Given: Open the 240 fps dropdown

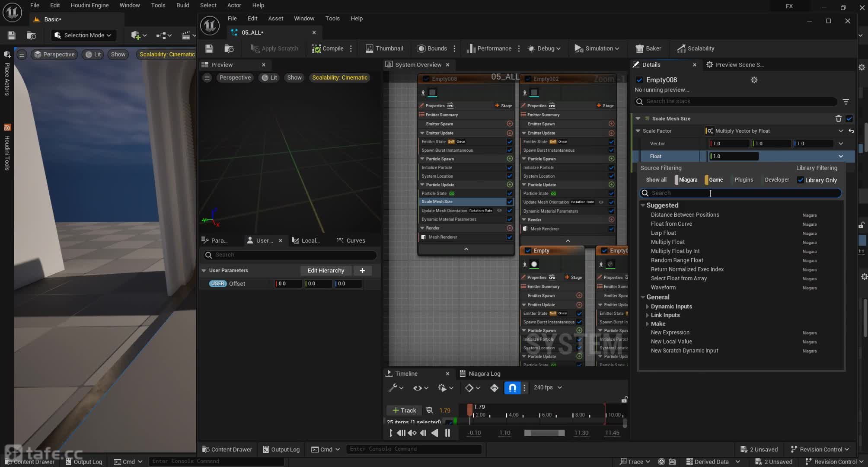Looking at the screenshot, I should click(x=548, y=388).
